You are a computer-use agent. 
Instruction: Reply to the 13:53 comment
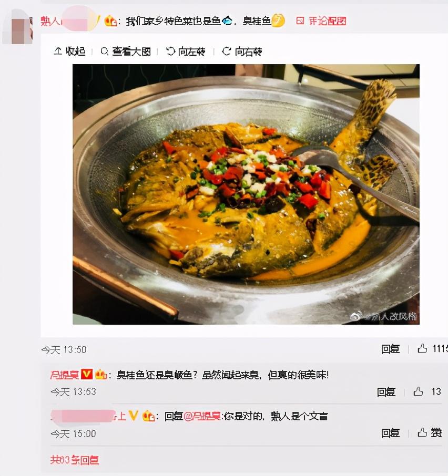coord(386,392)
